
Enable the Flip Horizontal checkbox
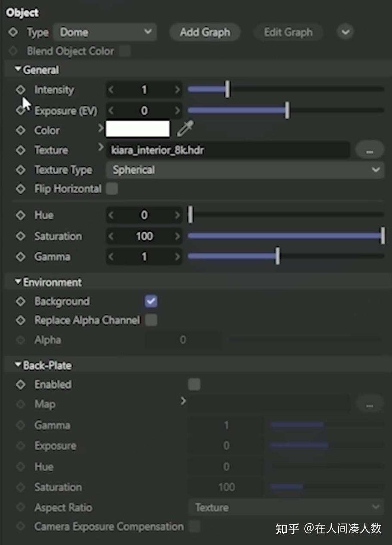tap(111, 188)
